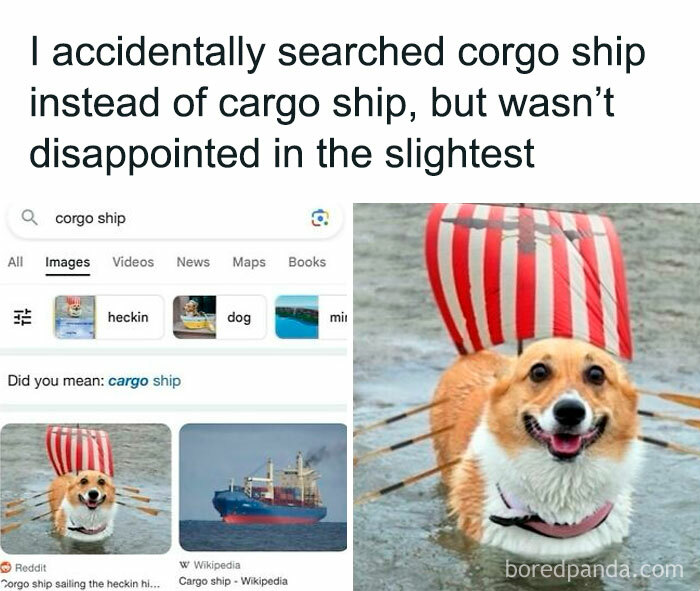700x591 pixels.
Task: Open the image filter settings icon
Action: 22,317
